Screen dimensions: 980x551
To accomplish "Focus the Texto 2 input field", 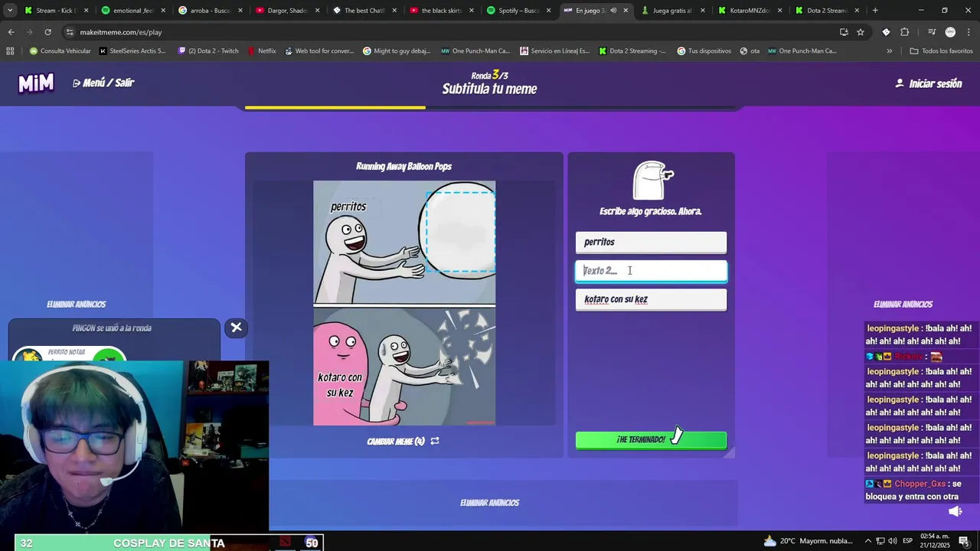I will (651, 271).
